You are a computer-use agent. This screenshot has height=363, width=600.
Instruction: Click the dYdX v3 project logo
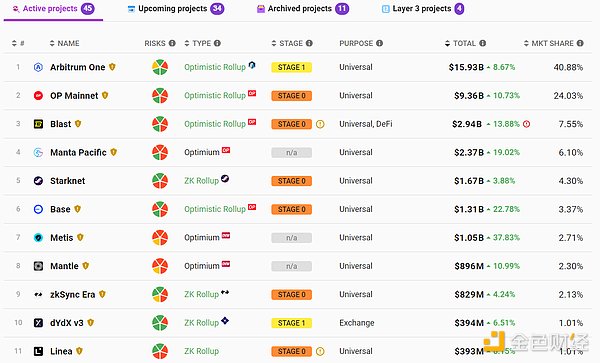tap(38, 323)
